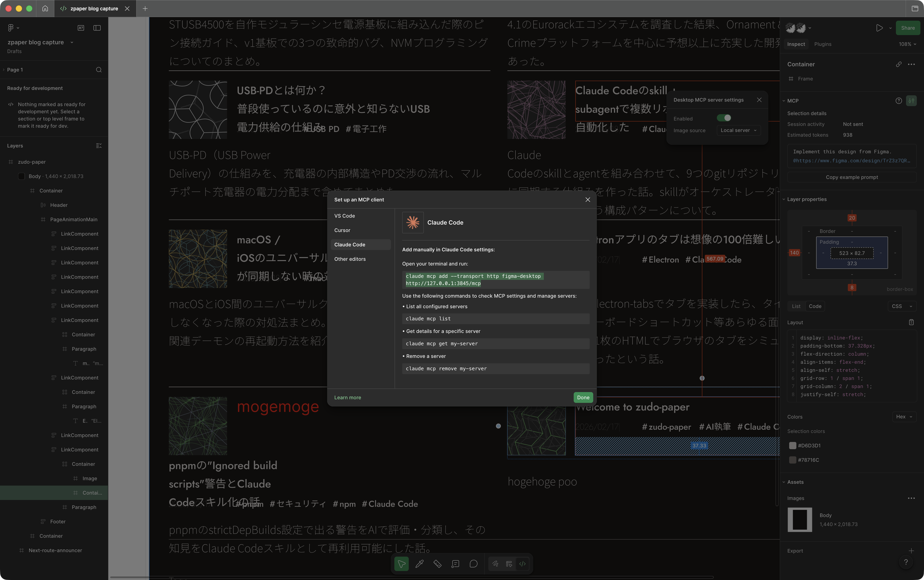Click the checkbox next to the Body layer
Viewport: 924px width, 580px height.
tap(22, 176)
